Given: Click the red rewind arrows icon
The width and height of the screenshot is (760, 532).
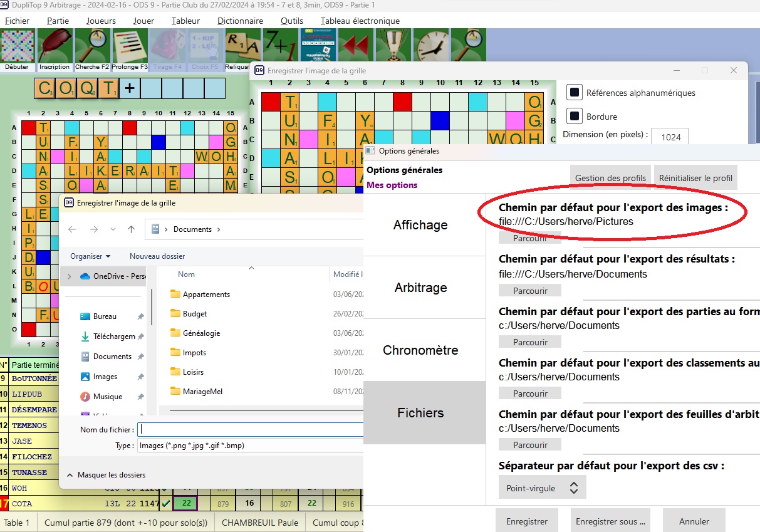Looking at the screenshot, I should click(356, 46).
